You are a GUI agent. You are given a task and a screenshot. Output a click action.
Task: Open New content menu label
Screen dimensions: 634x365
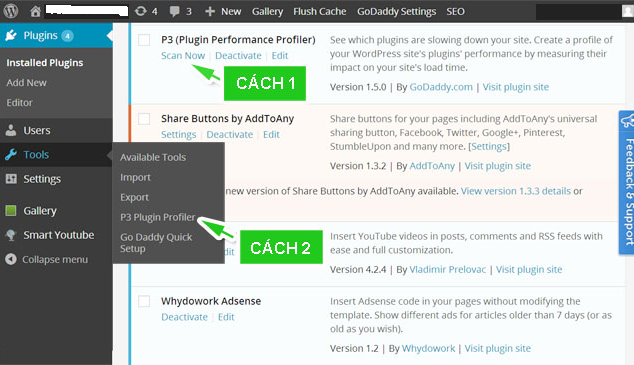coord(231,11)
